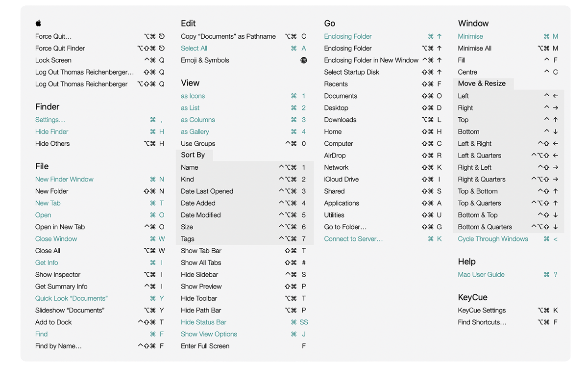Choose Force Quit Finder entry

click(60, 48)
